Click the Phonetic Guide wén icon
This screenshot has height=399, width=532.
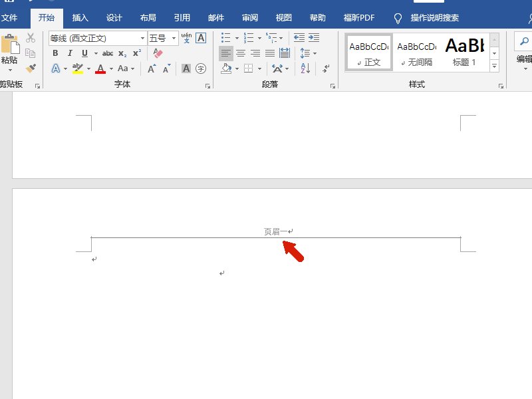tap(186, 38)
